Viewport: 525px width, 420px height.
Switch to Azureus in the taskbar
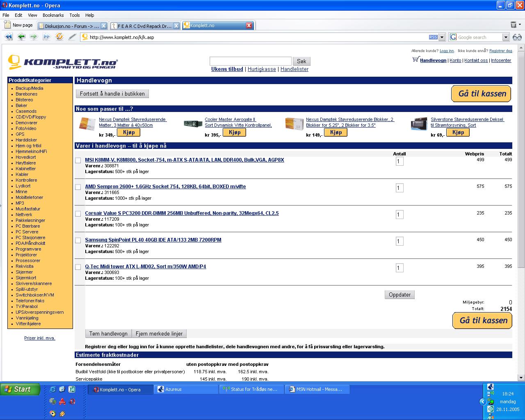click(x=186, y=389)
